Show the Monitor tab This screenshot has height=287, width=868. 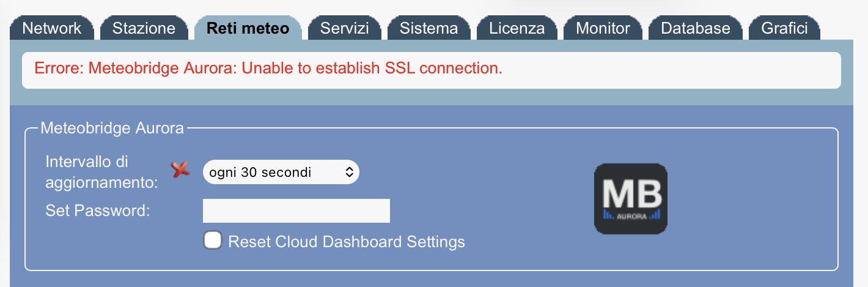click(x=603, y=28)
